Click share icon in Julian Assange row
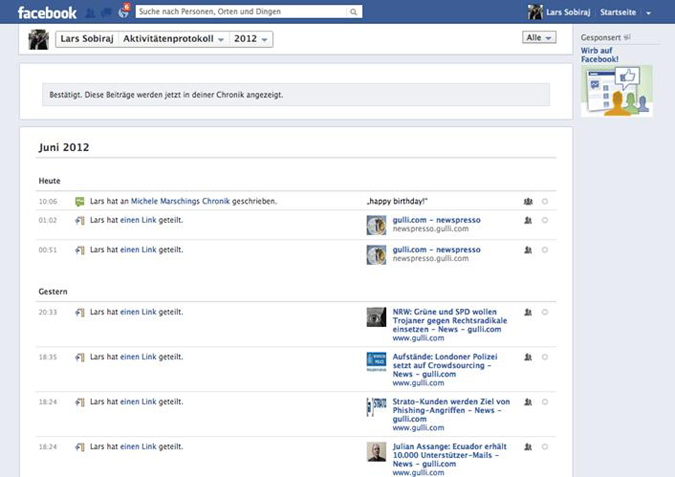 (x=80, y=447)
